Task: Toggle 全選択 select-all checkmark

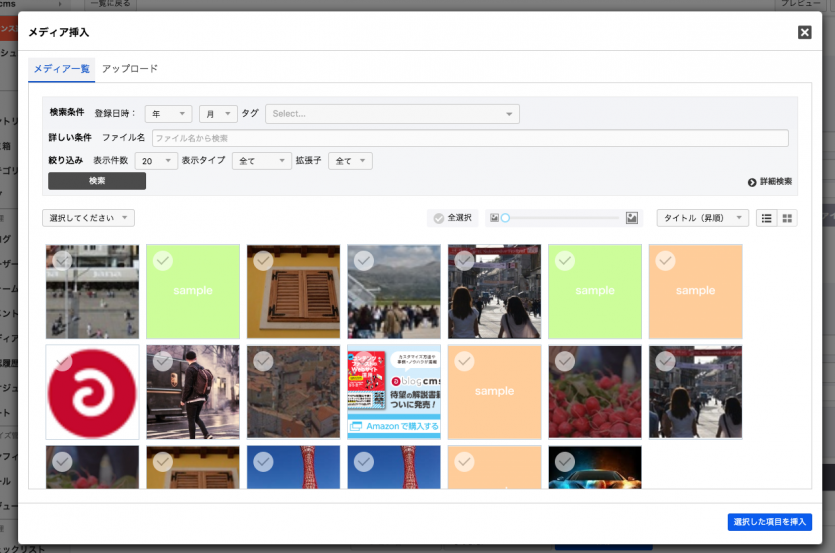Action: (439, 218)
